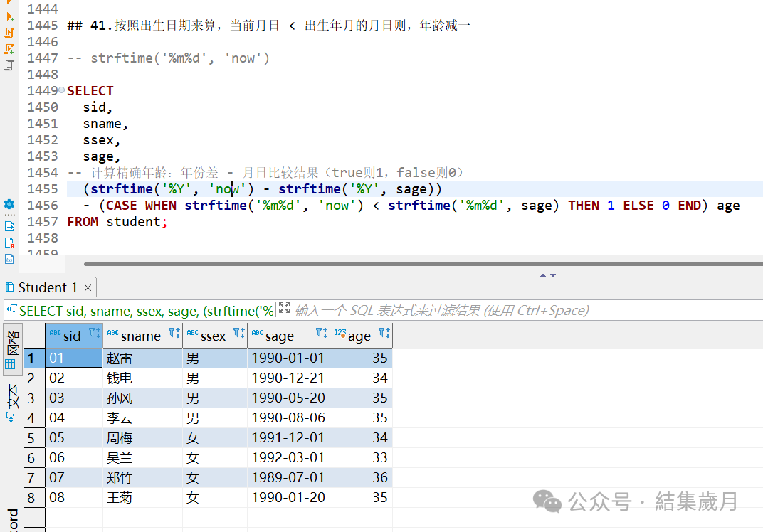
Task: Click the page icon with red badge
Action: pos(9,243)
